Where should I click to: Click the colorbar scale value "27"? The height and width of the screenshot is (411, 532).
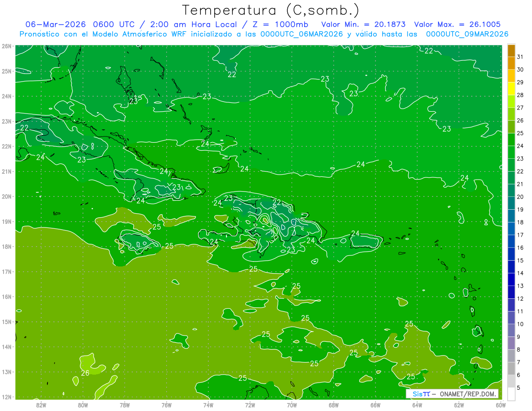click(x=520, y=108)
